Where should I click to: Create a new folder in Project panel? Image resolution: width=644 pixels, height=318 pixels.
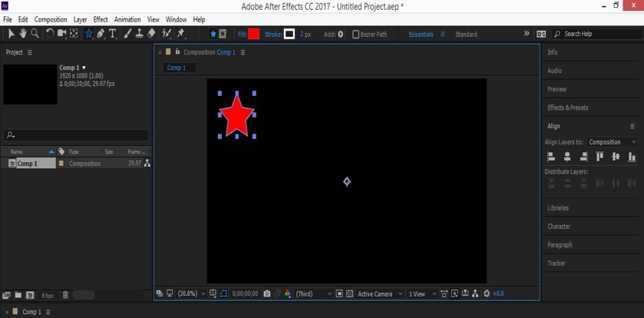coord(18,295)
